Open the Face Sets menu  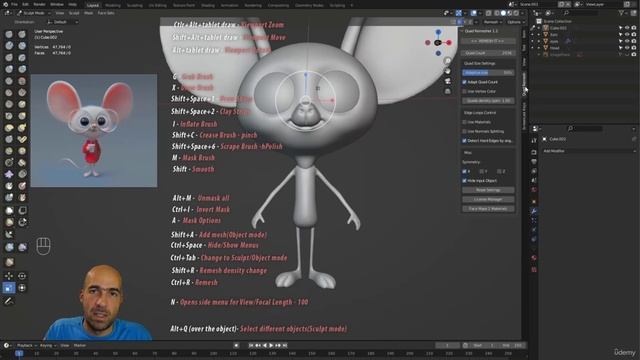(x=106, y=13)
